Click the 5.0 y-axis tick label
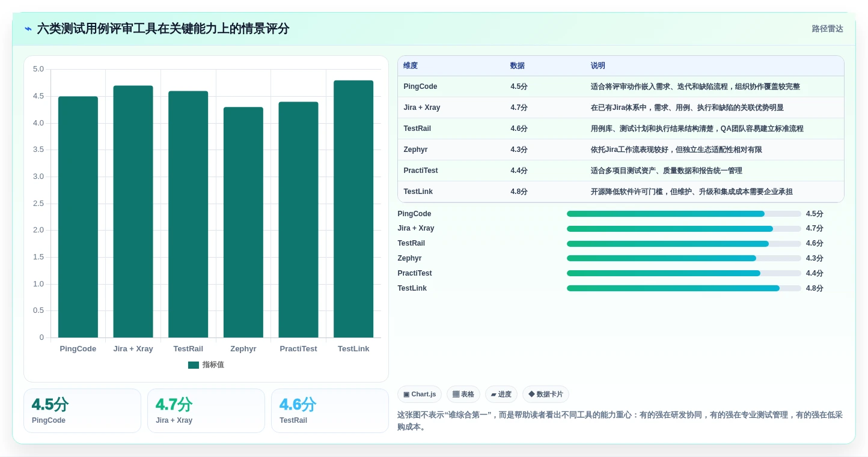 tap(38, 69)
